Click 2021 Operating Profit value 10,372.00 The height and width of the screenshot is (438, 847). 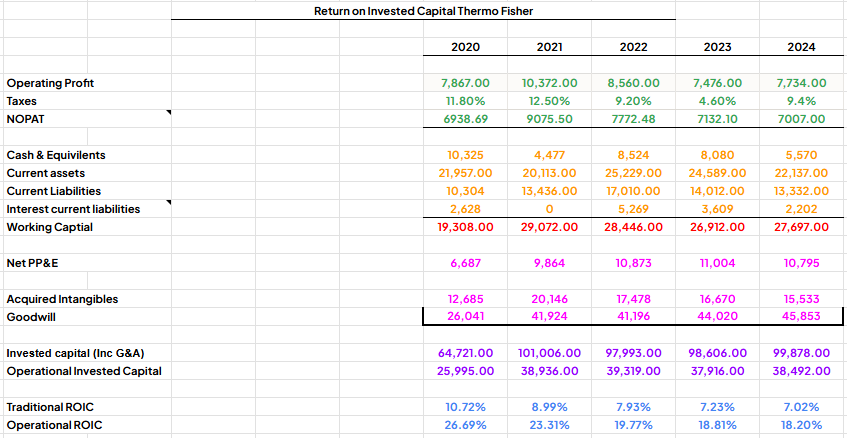pyautogui.click(x=549, y=83)
